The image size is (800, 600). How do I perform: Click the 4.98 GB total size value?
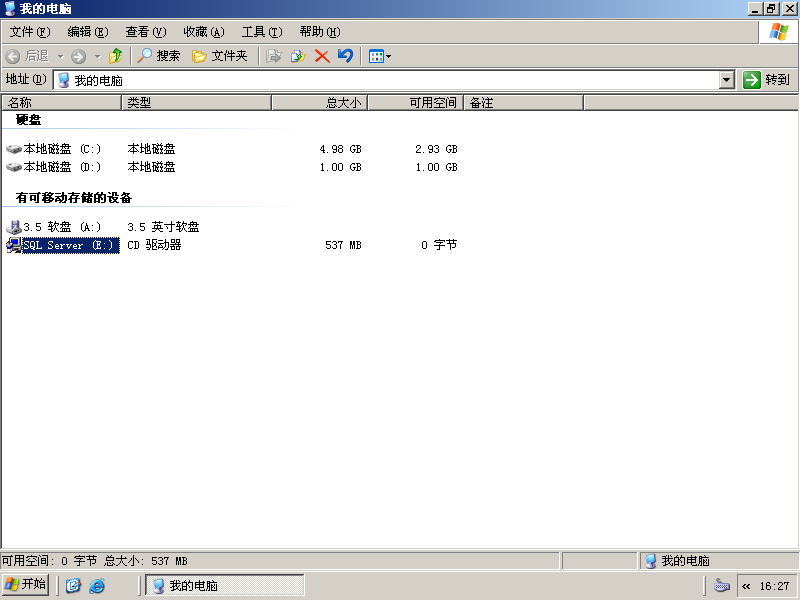click(340, 149)
